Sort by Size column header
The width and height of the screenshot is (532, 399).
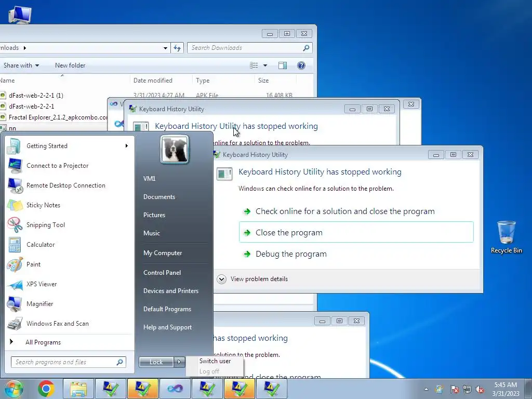click(x=275, y=81)
